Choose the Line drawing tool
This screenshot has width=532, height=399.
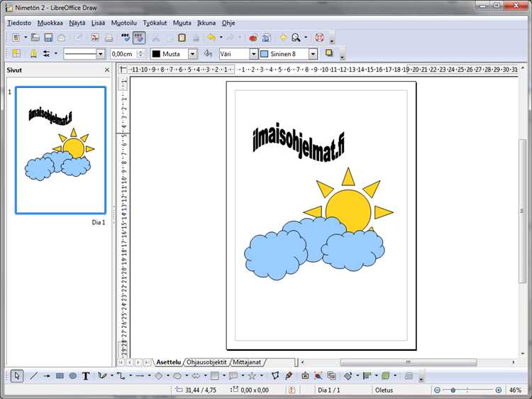[x=33, y=376]
